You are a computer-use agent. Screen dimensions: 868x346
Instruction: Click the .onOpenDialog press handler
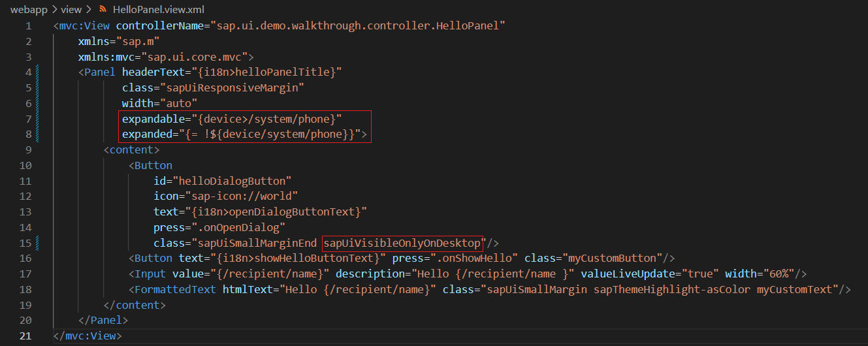point(236,227)
